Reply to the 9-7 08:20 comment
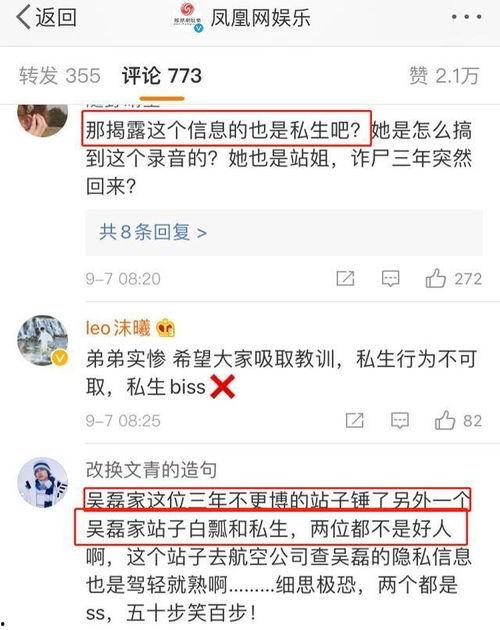 [390, 278]
